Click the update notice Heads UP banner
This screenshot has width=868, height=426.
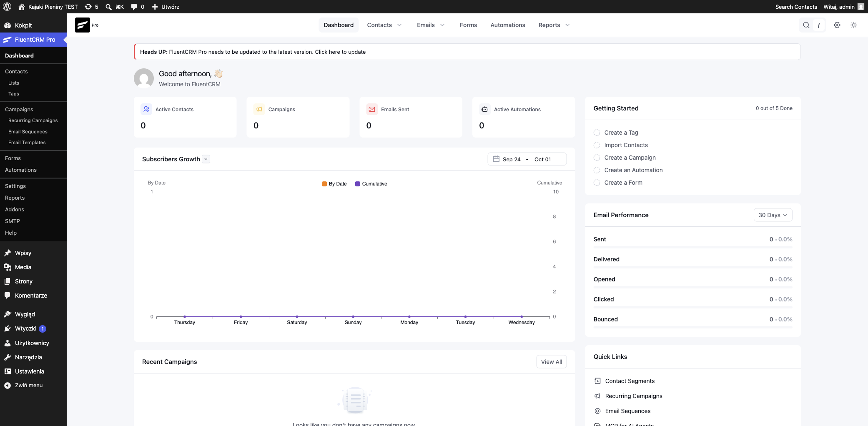coord(467,52)
